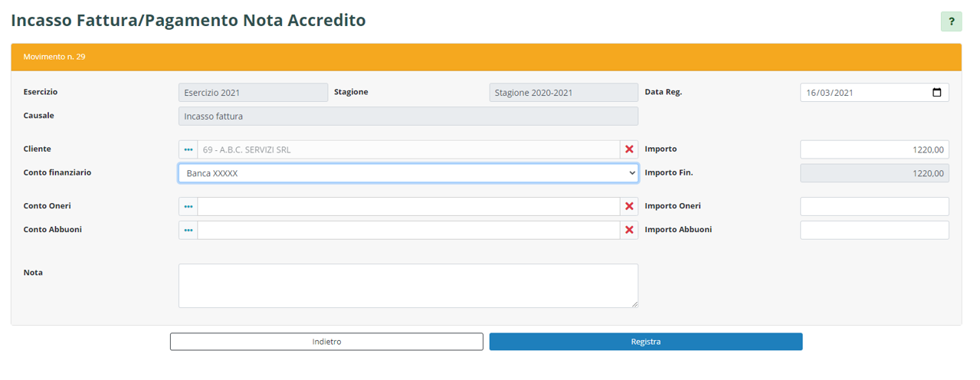980x380 pixels.
Task: Select the Importo Abbuoni input box
Action: [x=873, y=230]
